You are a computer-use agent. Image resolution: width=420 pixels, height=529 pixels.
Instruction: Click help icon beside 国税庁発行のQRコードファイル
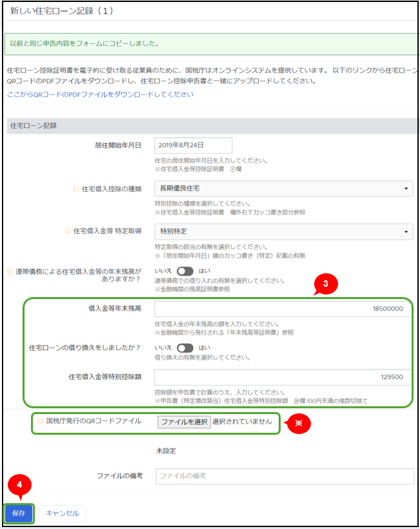(40, 421)
